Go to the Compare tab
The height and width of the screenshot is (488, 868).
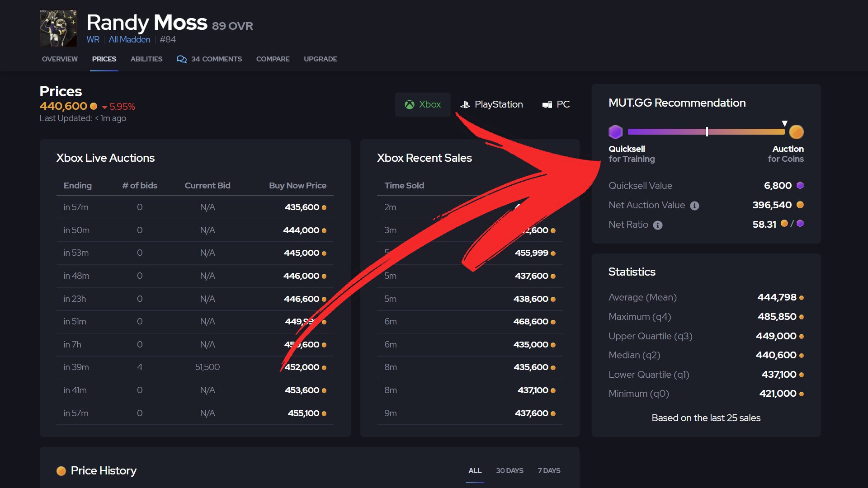click(273, 59)
